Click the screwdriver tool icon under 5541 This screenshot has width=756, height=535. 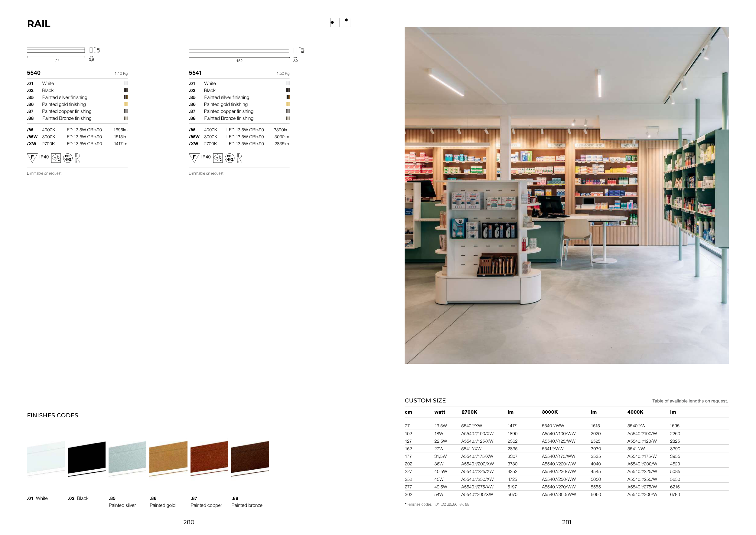240,158
